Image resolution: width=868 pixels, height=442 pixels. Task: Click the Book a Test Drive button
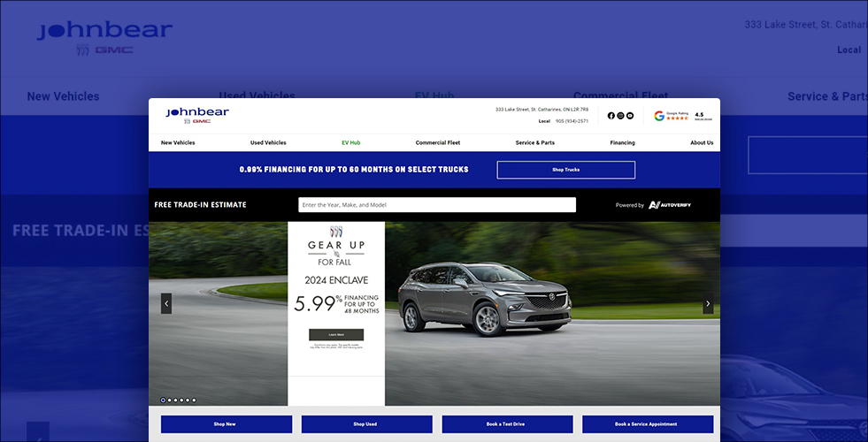point(507,424)
